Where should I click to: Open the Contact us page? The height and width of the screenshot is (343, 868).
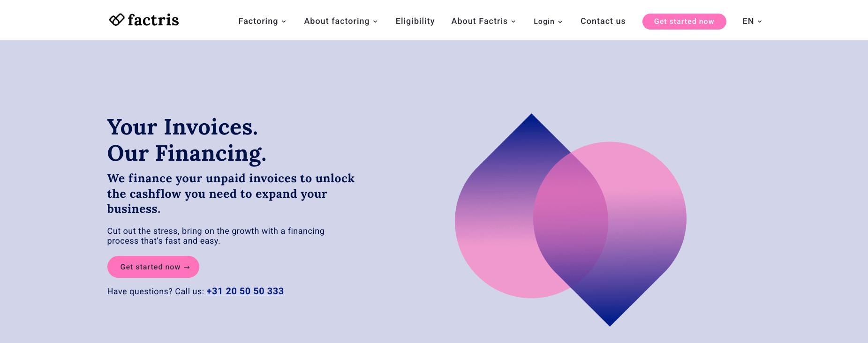(603, 21)
